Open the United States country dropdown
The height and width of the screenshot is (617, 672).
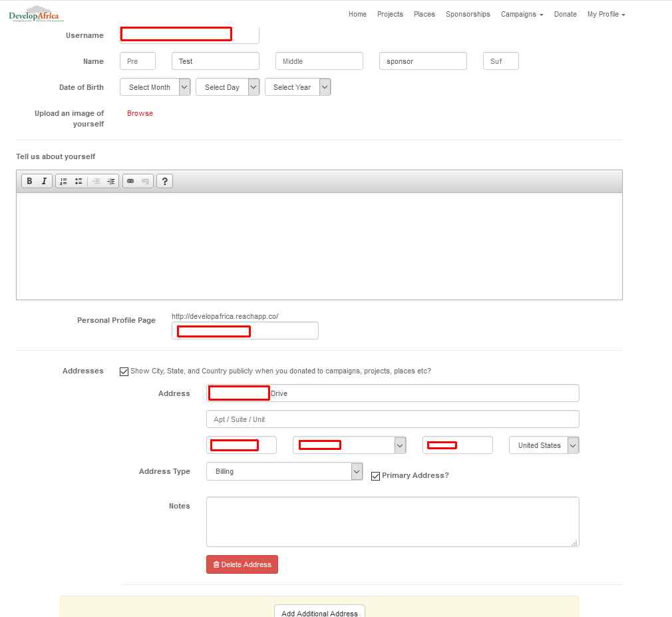point(544,445)
